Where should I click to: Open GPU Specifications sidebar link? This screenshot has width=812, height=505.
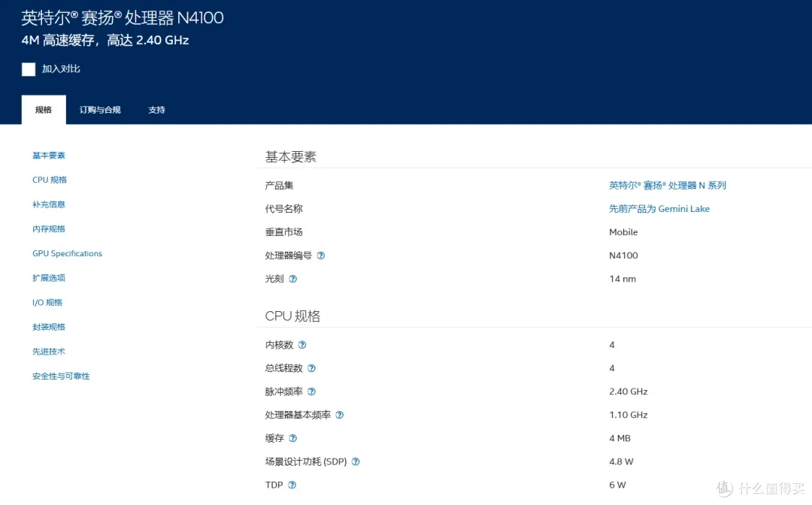point(68,253)
